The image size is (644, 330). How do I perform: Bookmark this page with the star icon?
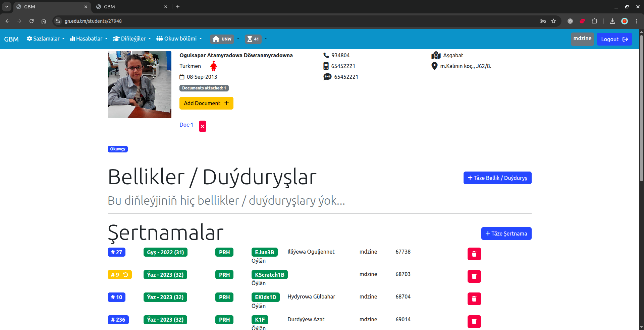(x=553, y=21)
